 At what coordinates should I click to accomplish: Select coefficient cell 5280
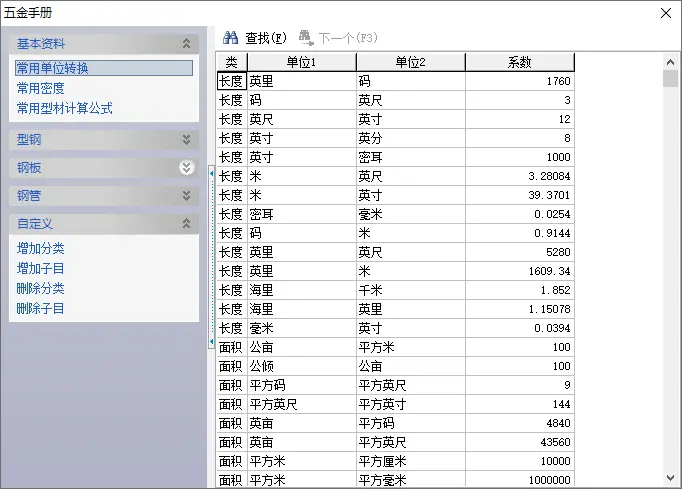click(x=520, y=252)
